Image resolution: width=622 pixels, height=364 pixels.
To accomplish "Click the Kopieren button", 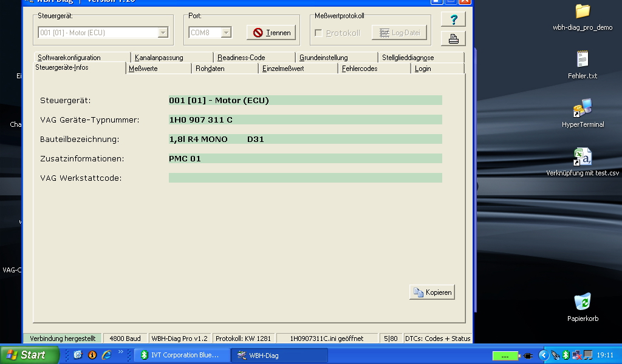I will click(432, 292).
